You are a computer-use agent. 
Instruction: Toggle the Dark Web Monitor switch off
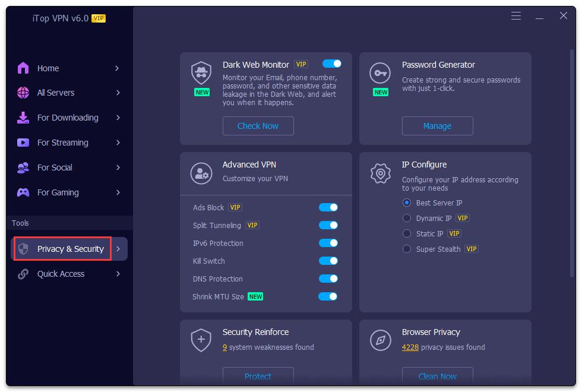pos(332,64)
